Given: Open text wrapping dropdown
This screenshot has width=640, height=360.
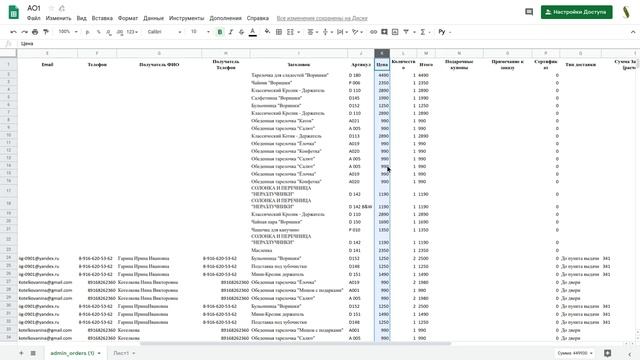Looking at the screenshot, I should [342, 32].
